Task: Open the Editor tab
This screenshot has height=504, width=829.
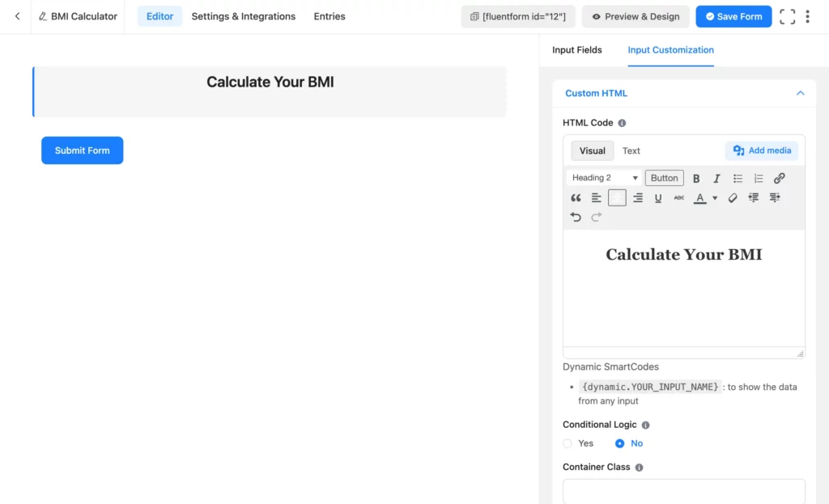Action: pos(159,16)
